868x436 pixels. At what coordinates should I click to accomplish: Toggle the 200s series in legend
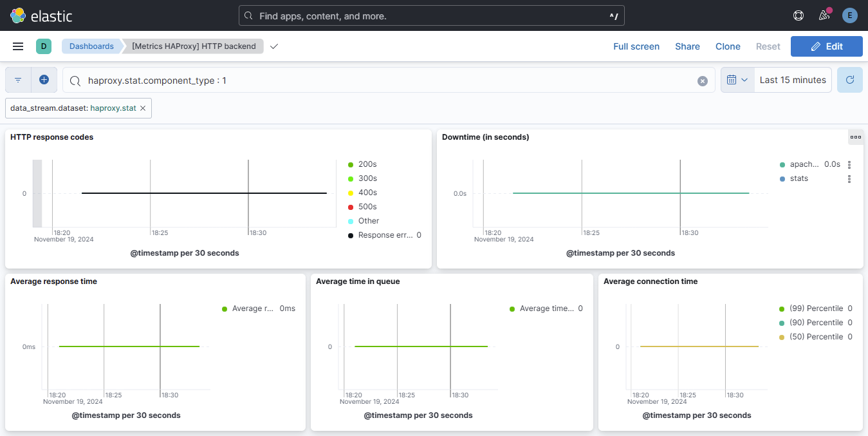[367, 164]
